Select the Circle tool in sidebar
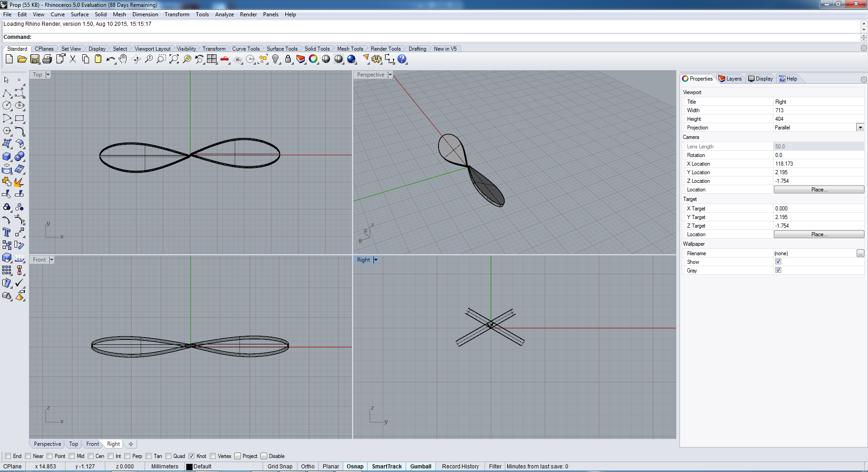Image resolution: width=868 pixels, height=472 pixels. 7,105
